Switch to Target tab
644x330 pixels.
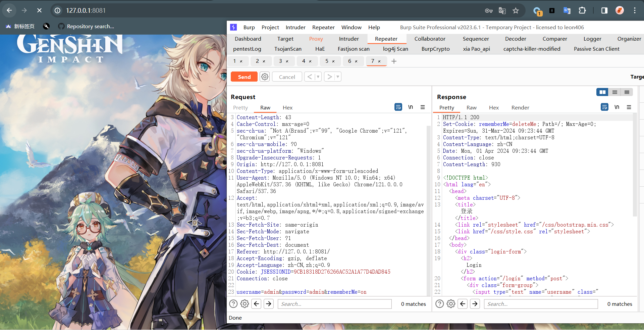[285, 39]
